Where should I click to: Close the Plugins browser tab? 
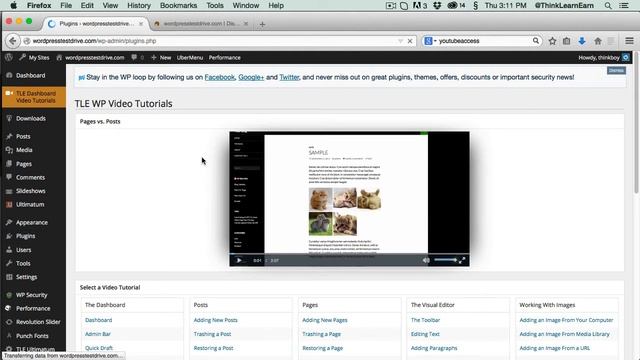click(141, 24)
